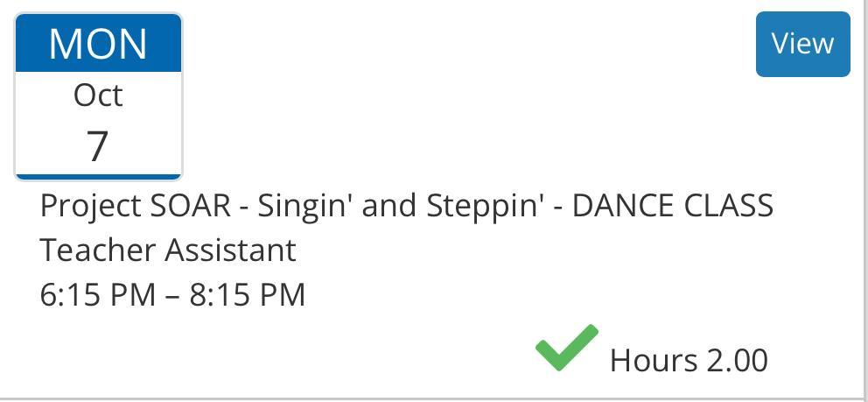Click the Oct month label

(98, 95)
